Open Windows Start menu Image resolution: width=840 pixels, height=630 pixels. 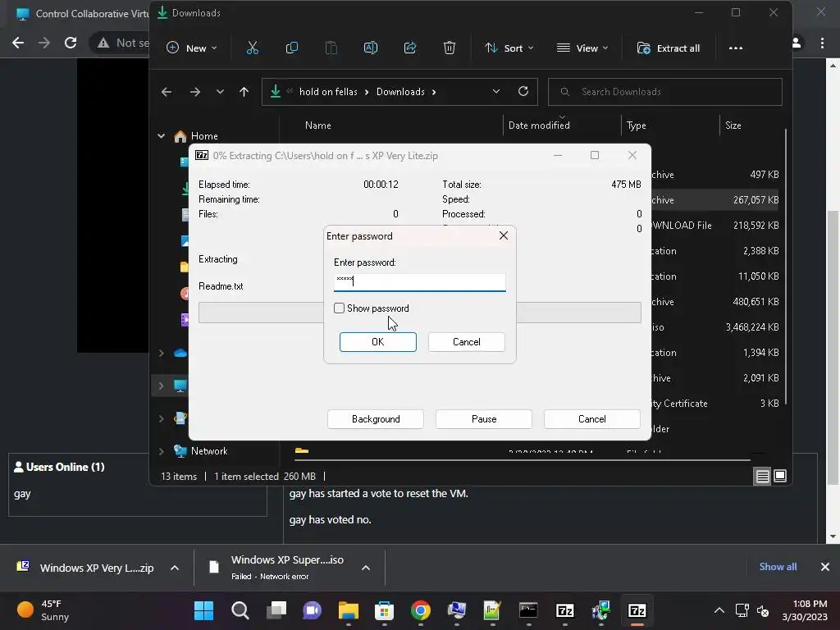coord(203,610)
